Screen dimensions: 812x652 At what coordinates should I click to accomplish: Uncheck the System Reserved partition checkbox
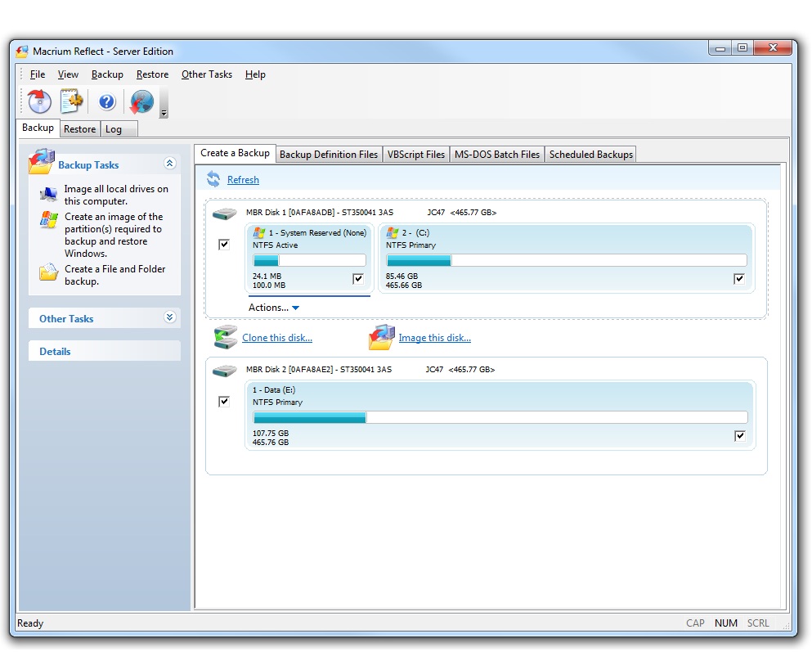358,279
